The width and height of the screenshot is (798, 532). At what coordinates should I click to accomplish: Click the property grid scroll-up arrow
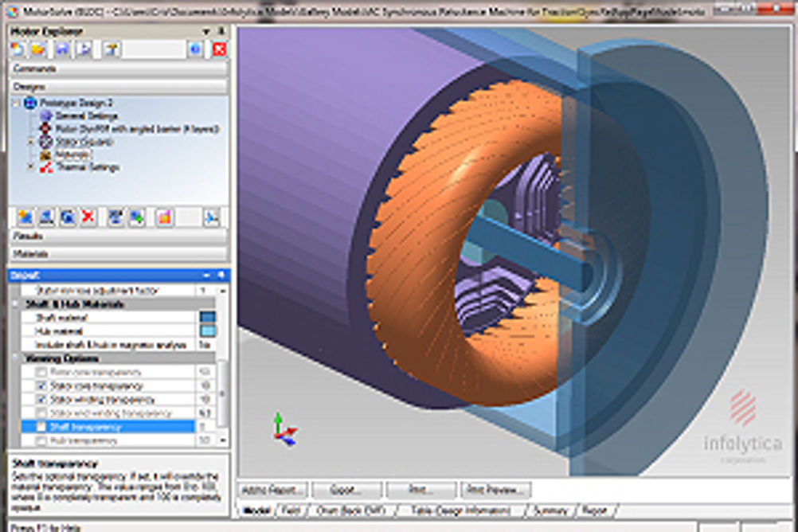click(222, 291)
